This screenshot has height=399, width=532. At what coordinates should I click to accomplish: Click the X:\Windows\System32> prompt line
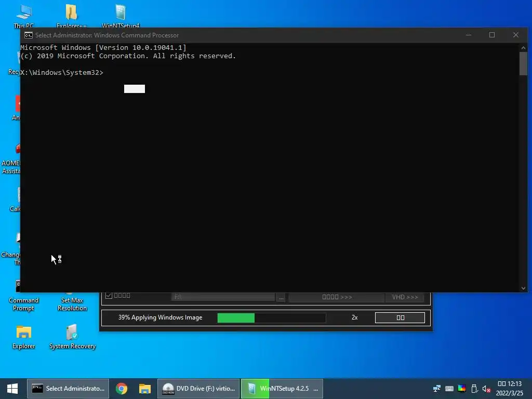[x=62, y=72]
